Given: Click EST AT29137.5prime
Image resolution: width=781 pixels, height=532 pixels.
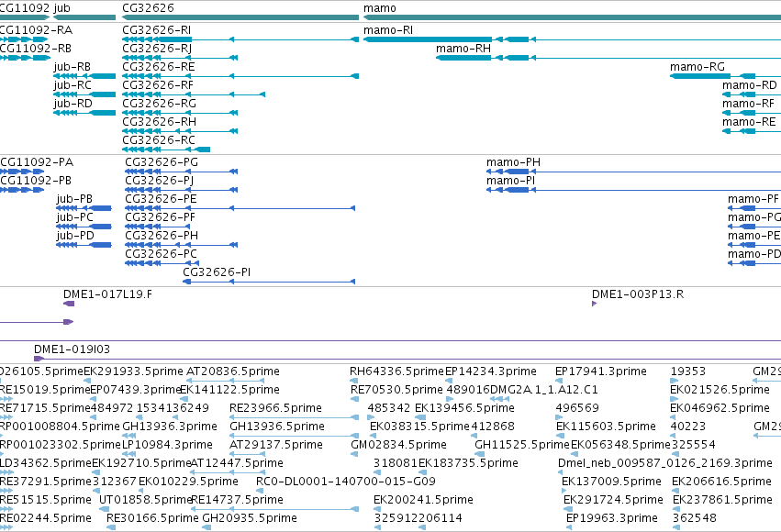Looking at the screenshot, I should click(x=276, y=446).
